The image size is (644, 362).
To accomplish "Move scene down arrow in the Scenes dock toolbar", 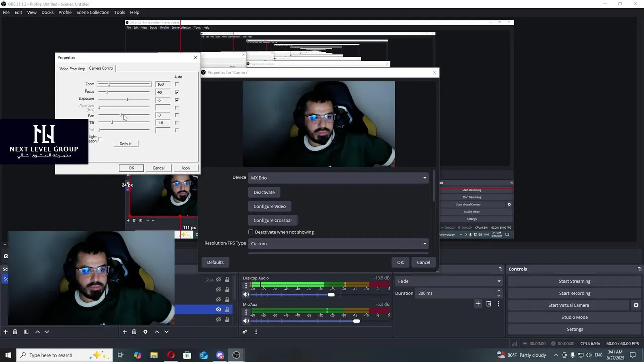I will click(x=47, y=332).
